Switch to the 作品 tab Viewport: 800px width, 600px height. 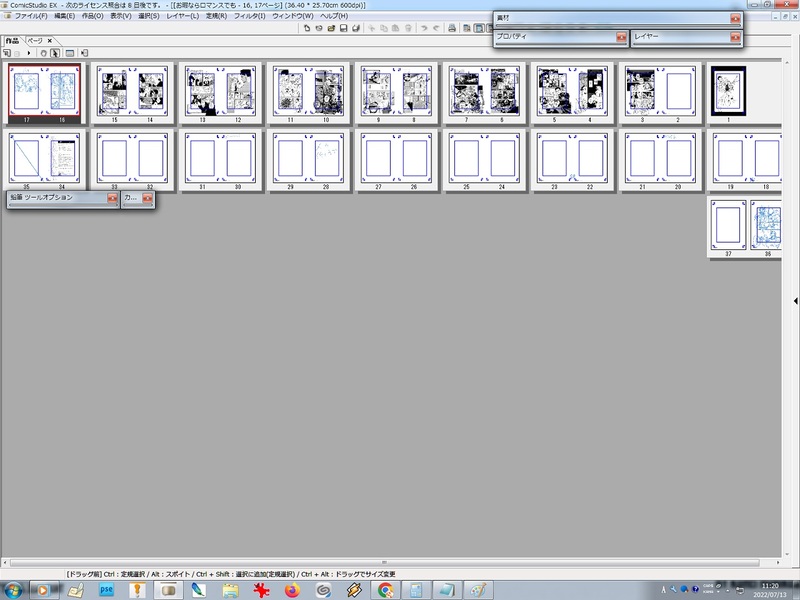[12, 41]
